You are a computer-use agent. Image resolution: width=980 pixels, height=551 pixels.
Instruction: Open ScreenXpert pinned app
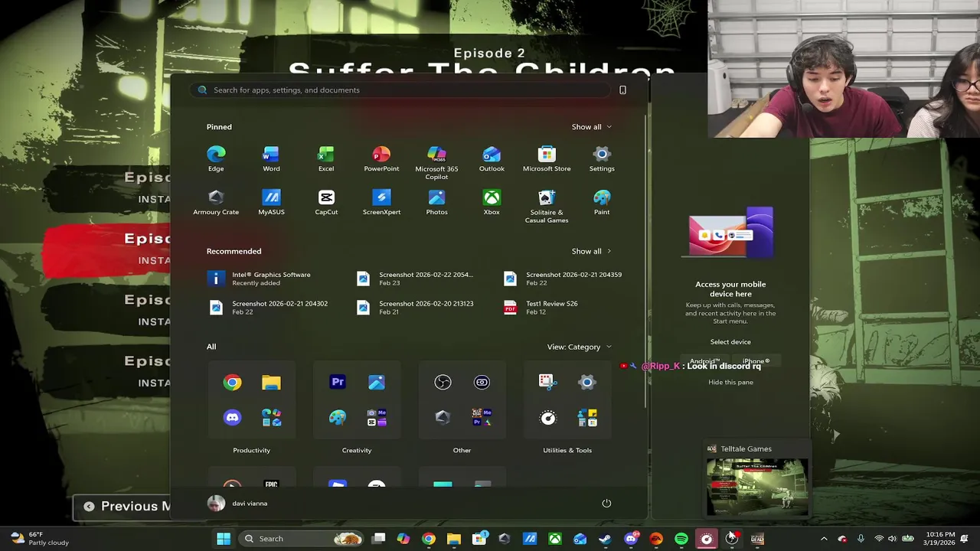pos(381,203)
